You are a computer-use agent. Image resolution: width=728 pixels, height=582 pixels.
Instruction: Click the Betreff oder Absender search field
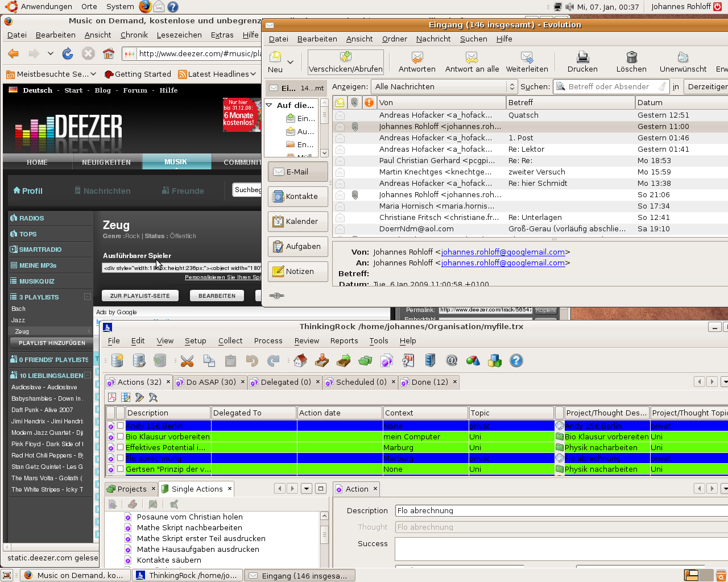tap(610, 86)
